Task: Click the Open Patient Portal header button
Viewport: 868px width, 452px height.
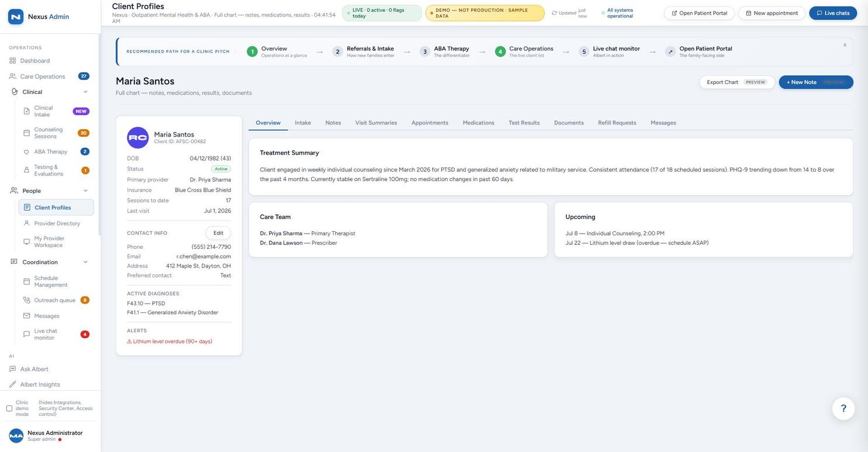Action: coord(699,13)
